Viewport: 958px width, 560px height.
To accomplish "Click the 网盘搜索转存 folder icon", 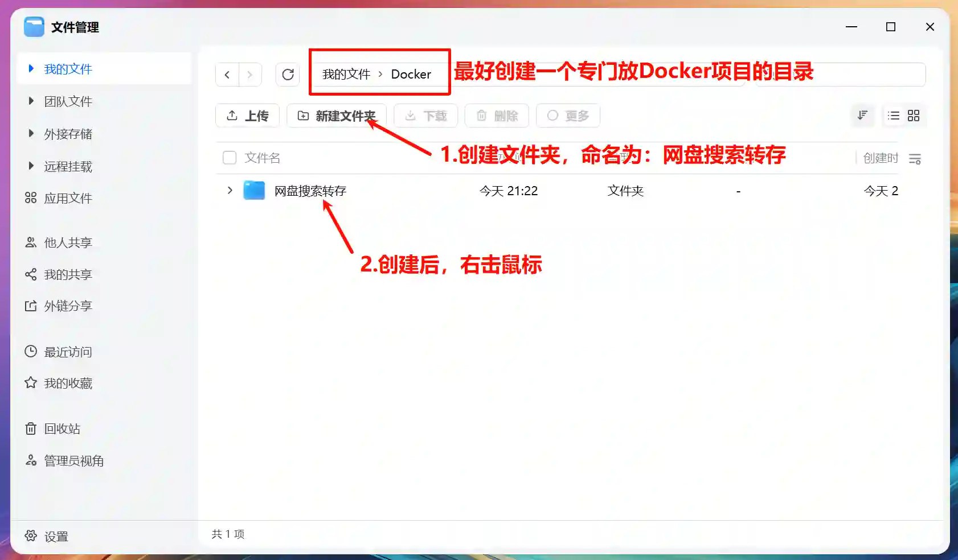I will [254, 191].
